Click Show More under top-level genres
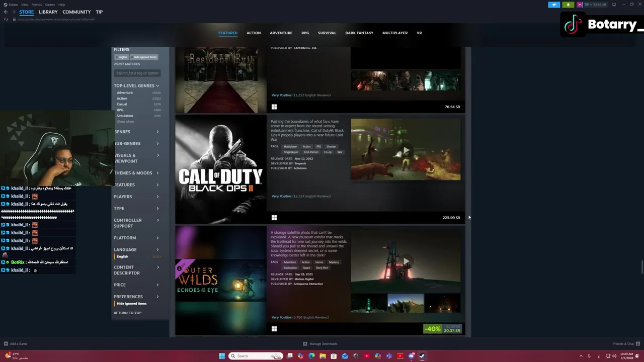The height and width of the screenshot is (362, 644). 125,122
